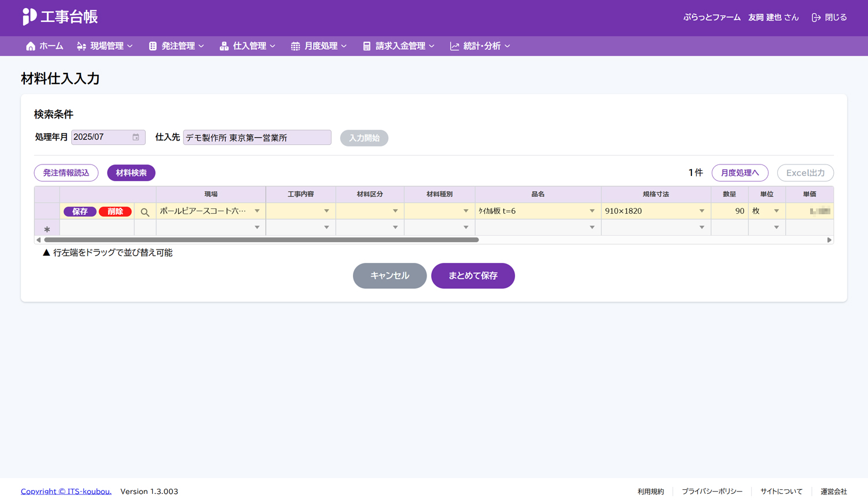Click the 閉じる logout icon
The height and width of the screenshot is (502, 868).
click(816, 17)
